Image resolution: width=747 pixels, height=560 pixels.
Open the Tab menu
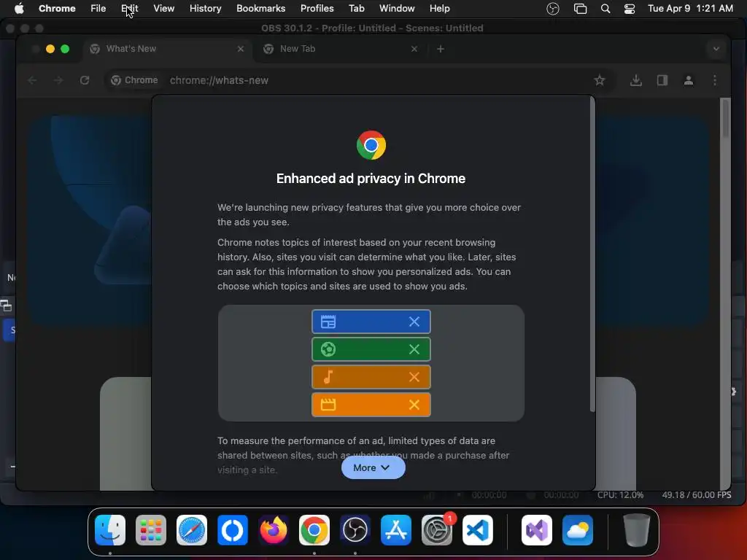click(356, 9)
